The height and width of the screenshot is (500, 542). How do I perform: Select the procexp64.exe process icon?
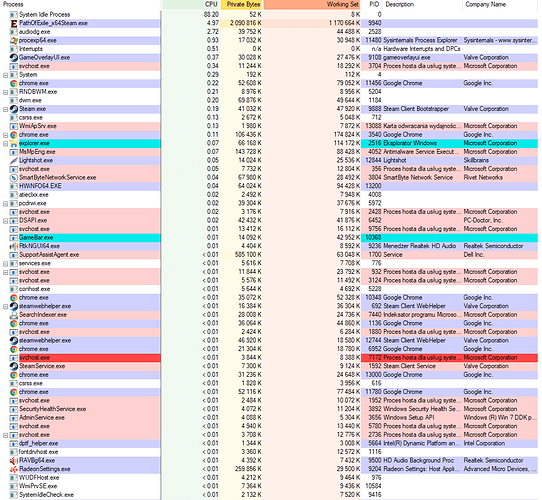(x=13, y=40)
